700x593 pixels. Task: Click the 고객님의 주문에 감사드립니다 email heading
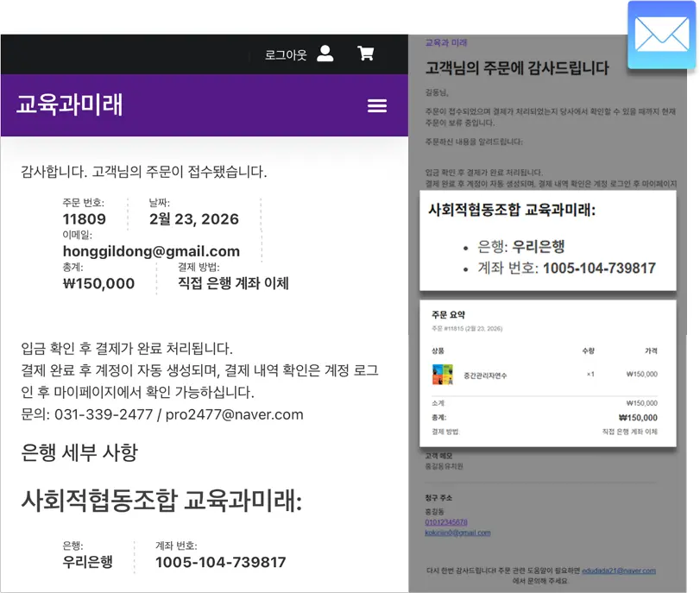(517, 68)
